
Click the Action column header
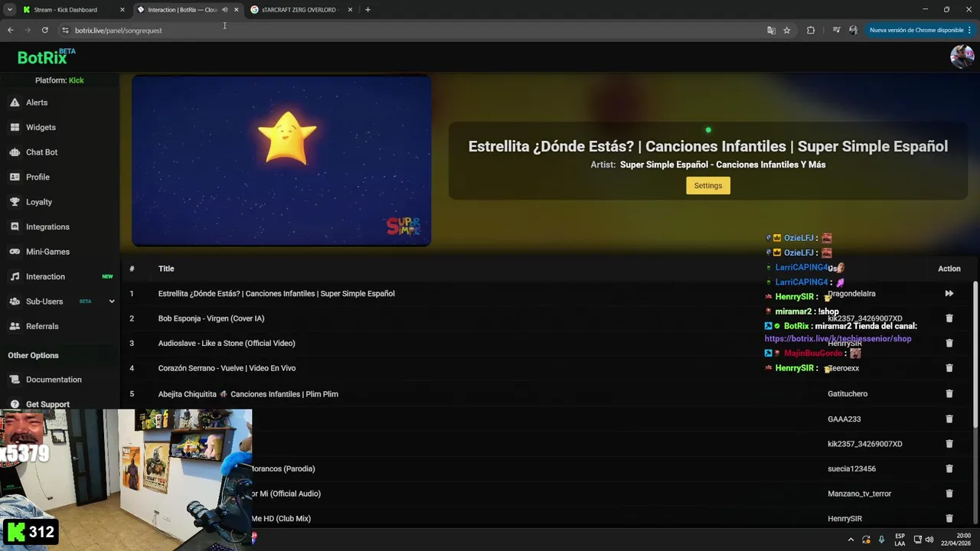coord(949,269)
